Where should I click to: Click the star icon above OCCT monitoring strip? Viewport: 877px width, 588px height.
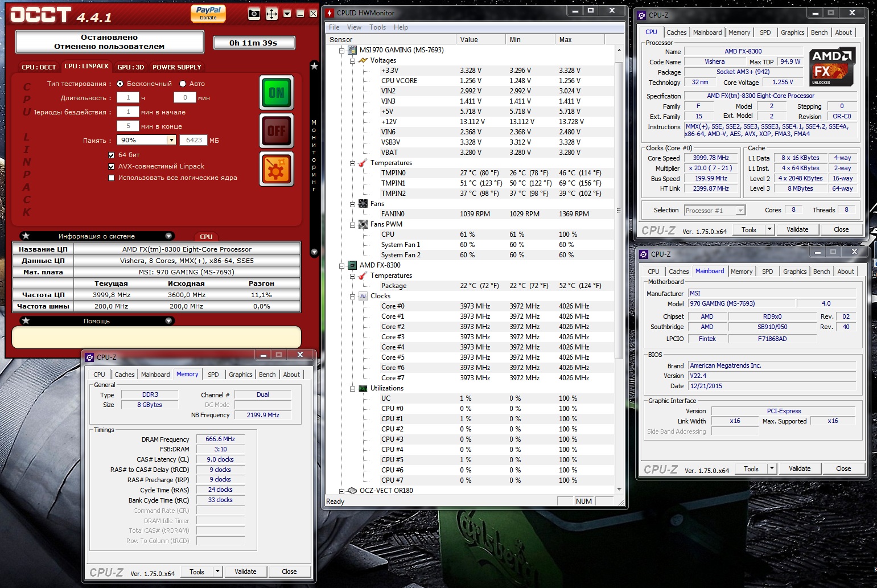(x=314, y=66)
